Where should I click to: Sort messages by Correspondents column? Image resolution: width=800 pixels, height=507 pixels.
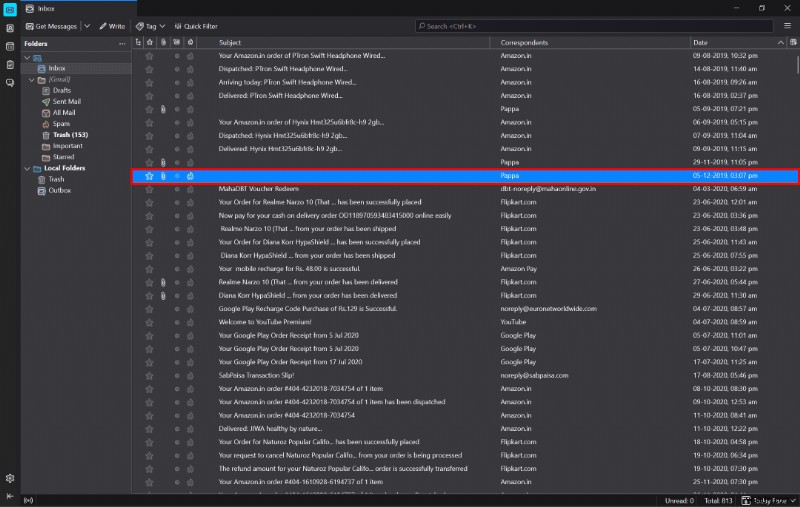coord(589,42)
